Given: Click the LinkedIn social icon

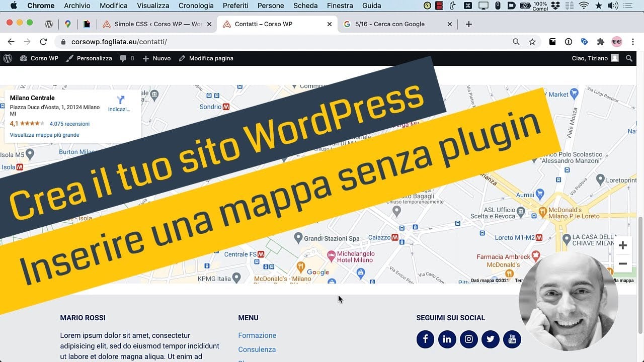Looking at the screenshot, I should 447,339.
